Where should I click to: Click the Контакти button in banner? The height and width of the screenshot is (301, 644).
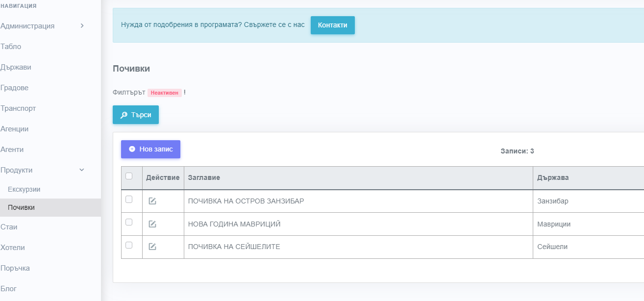332,25
